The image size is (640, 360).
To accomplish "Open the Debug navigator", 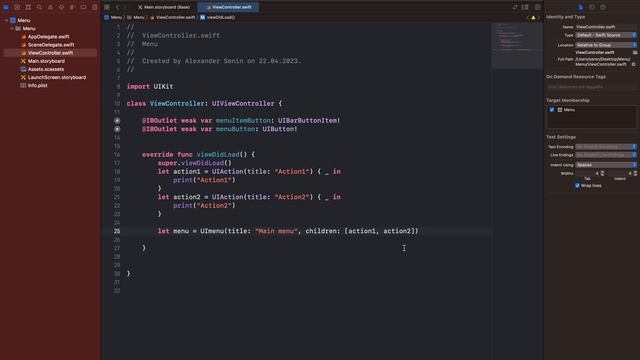I will click(72, 7).
